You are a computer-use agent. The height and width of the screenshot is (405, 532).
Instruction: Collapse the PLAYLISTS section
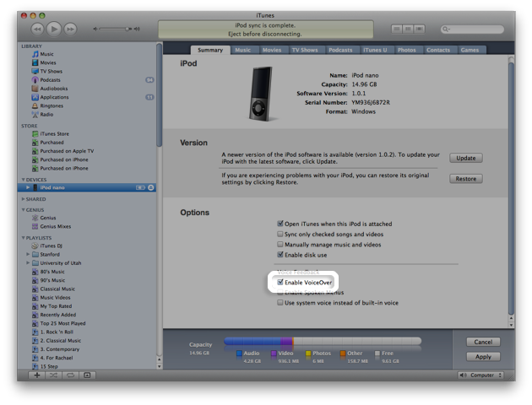(23, 238)
